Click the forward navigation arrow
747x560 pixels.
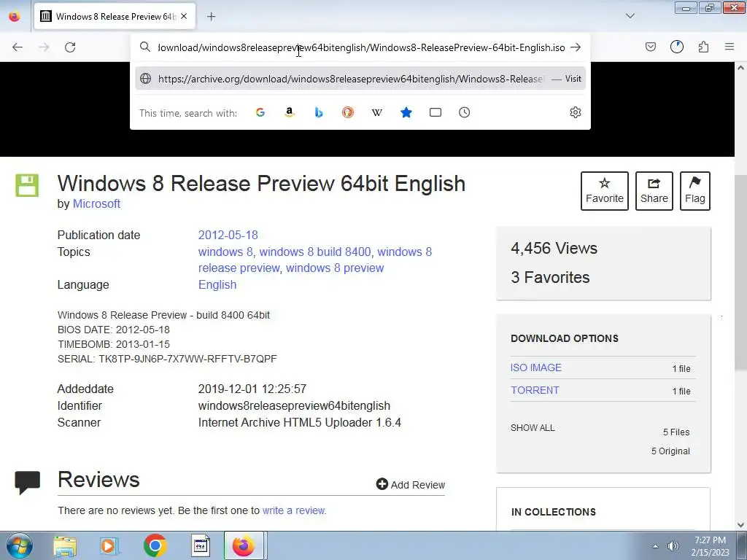pos(44,47)
